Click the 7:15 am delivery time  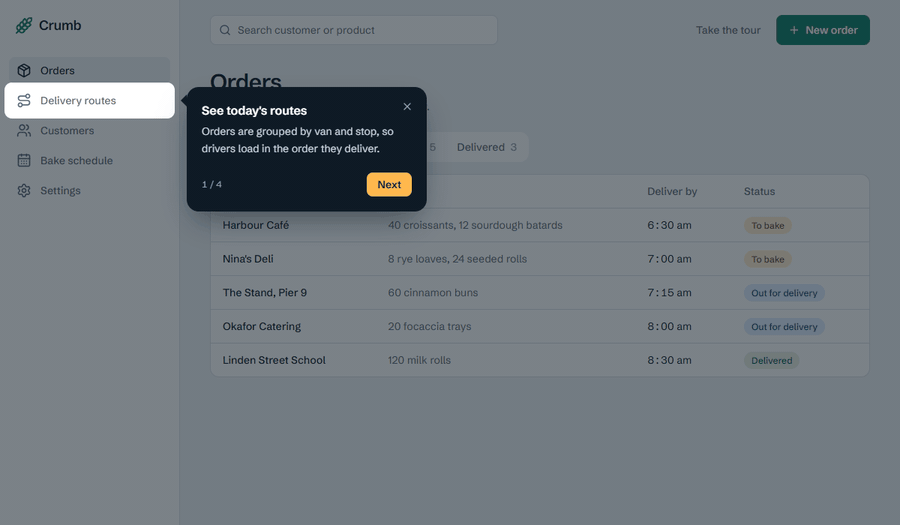pyautogui.click(x=669, y=293)
